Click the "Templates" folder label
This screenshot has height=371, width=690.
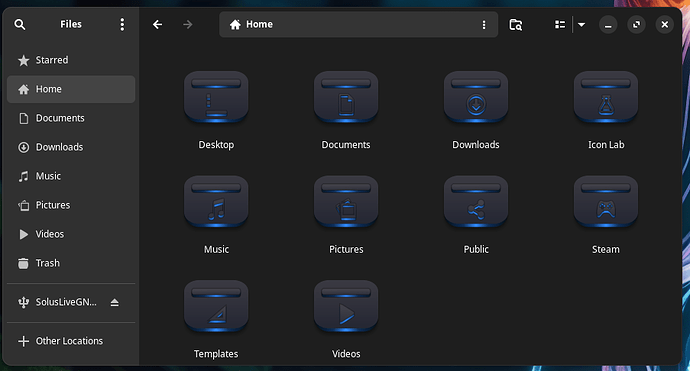coord(216,354)
